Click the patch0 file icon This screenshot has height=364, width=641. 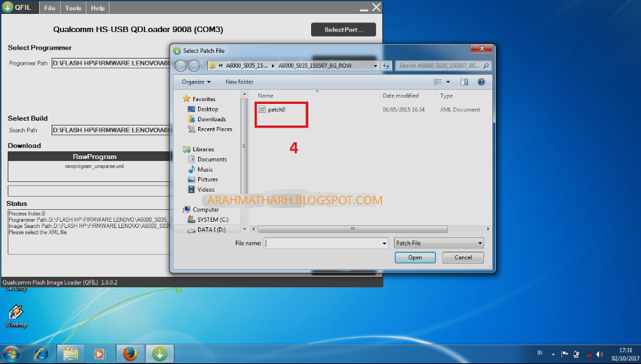(262, 109)
